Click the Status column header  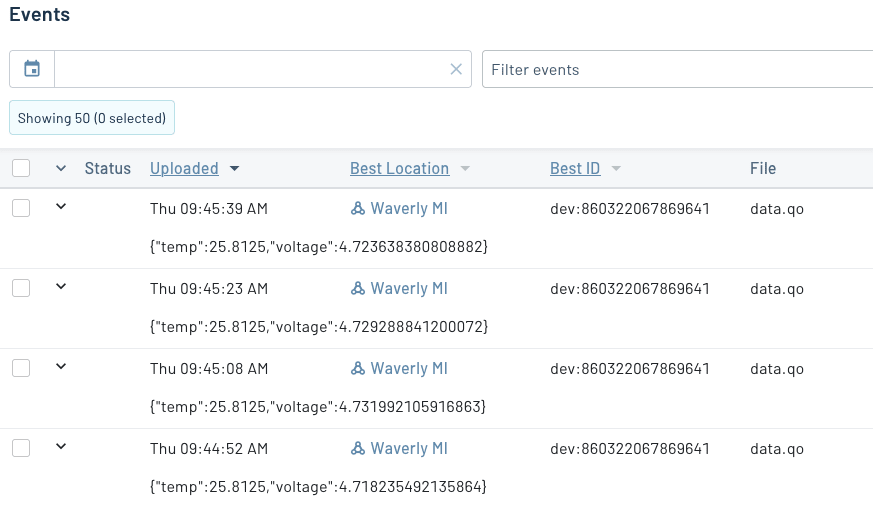pos(107,168)
